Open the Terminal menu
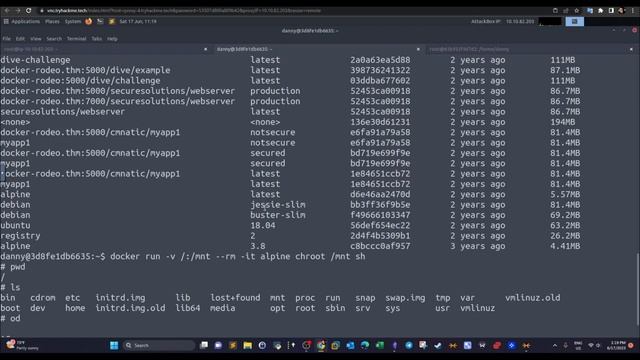The image size is (640, 360). 77,39
